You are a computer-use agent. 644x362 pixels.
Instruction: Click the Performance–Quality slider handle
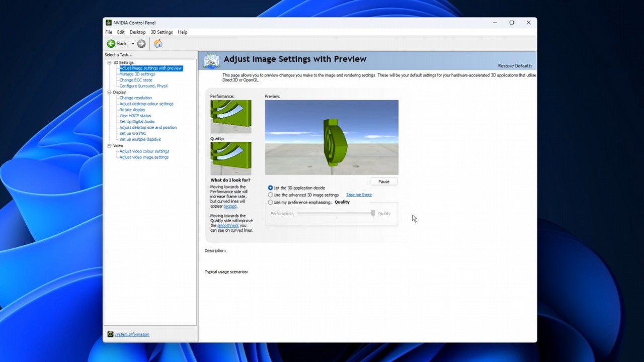pyautogui.click(x=373, y=213)
